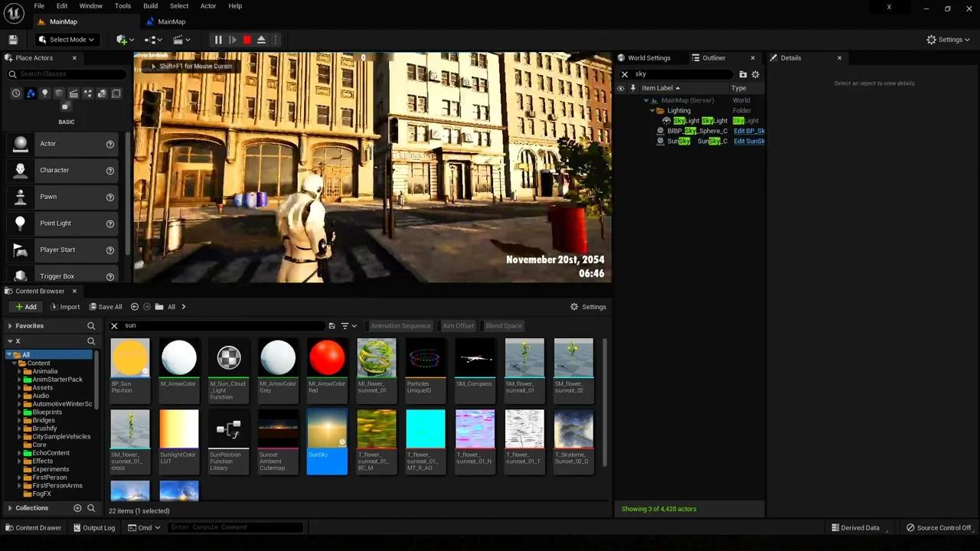
Task: Stop the Play In Editor session
Action: click(x=247, y=40)
